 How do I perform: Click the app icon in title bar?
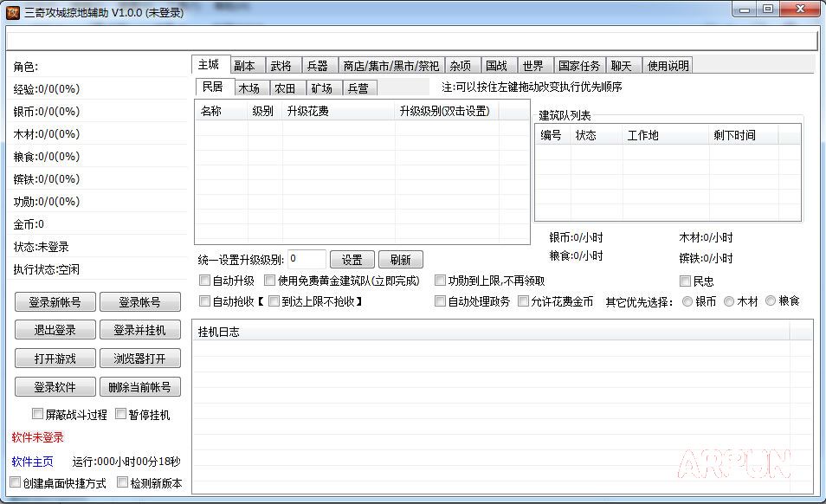[13, 10]
